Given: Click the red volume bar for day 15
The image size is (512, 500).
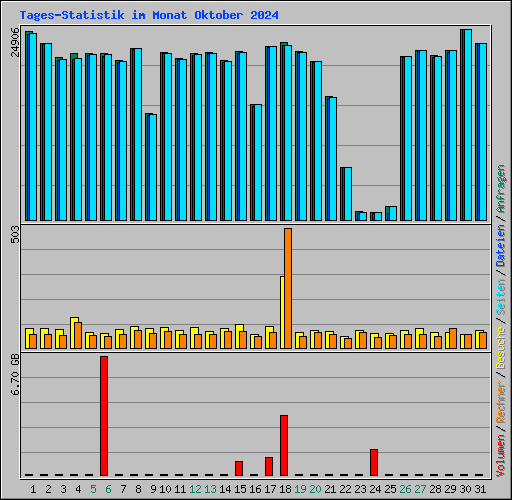Looking at the screenshot, I should point(239,468).
